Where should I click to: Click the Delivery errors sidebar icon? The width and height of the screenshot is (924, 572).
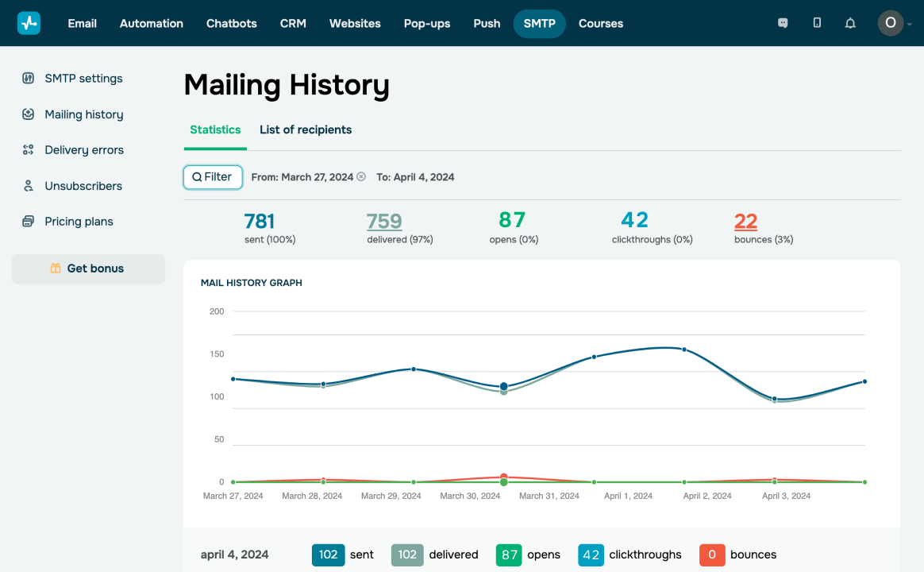(x=29, y=150)
